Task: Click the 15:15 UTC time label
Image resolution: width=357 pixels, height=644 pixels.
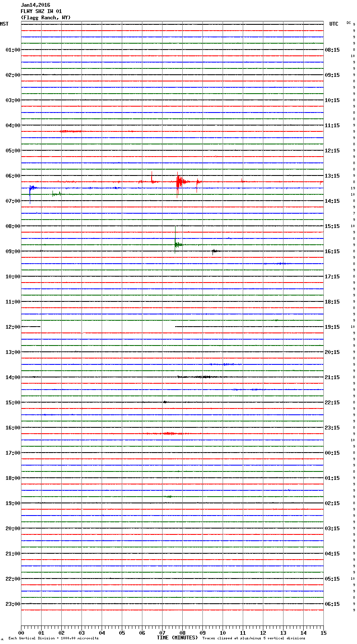Action: coord(332,226)
